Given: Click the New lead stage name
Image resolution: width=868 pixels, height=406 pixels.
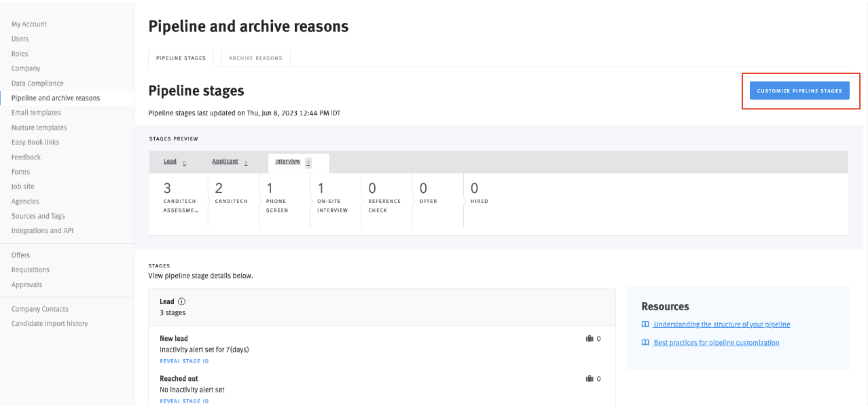Looking at the screenshot, I should [x=174, y=338].
